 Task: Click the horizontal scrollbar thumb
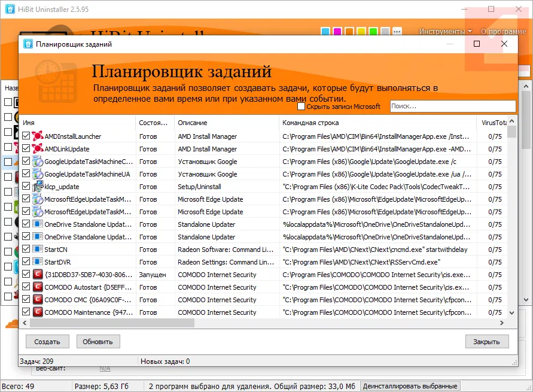point(112,323)
